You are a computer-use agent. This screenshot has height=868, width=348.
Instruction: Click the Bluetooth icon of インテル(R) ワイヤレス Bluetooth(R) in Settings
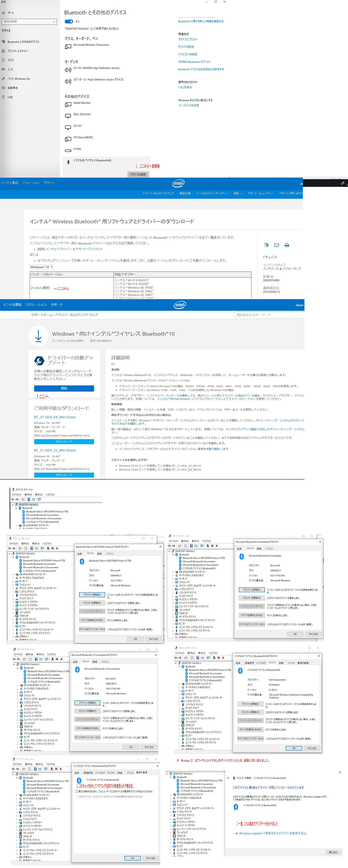pos(68,162)
